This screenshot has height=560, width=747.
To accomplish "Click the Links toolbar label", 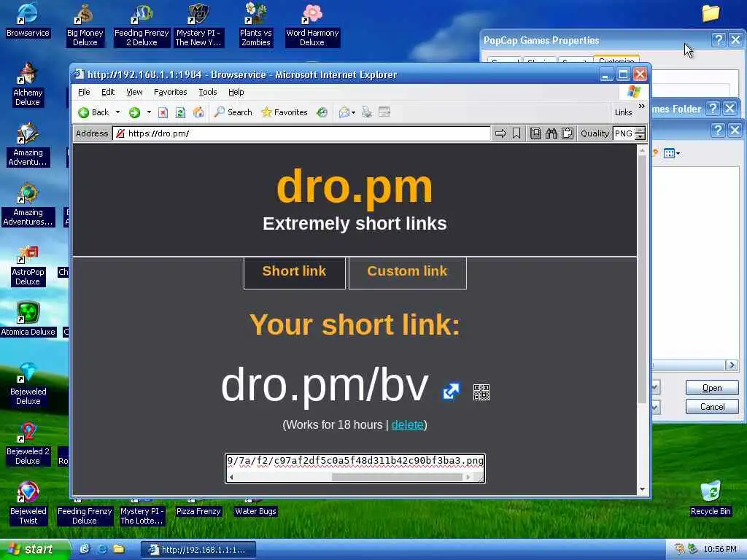I will 623,112.
